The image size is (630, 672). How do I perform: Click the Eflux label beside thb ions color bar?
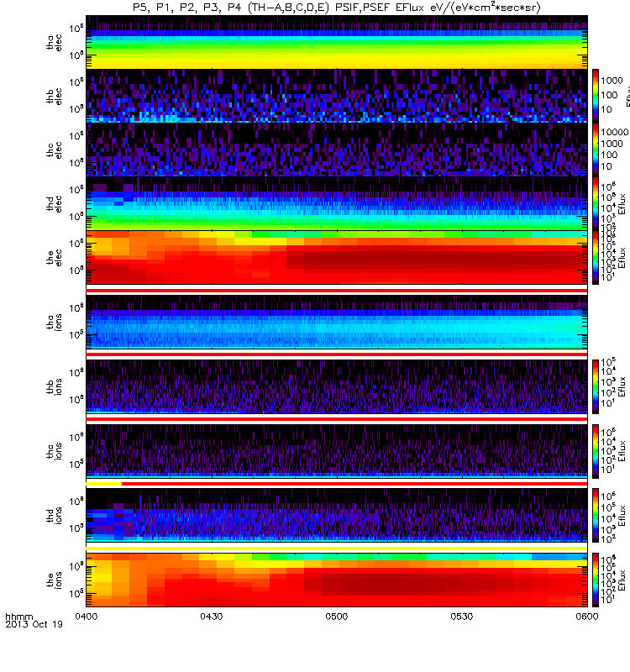click(622, 386)
